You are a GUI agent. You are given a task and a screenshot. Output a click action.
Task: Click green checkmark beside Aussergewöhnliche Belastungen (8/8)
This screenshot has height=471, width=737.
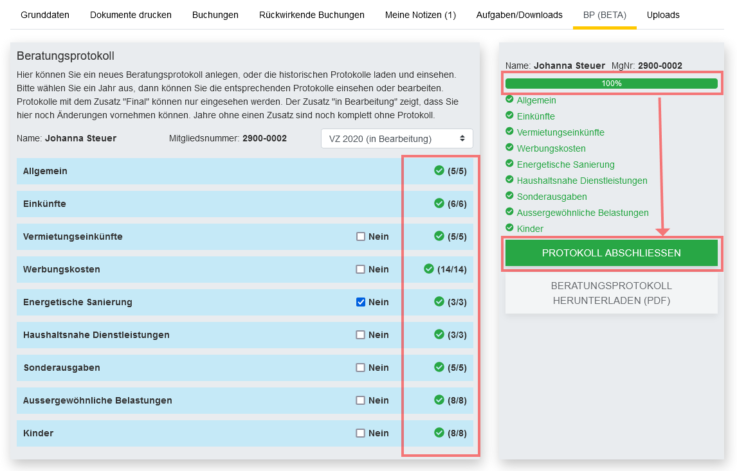439,400
